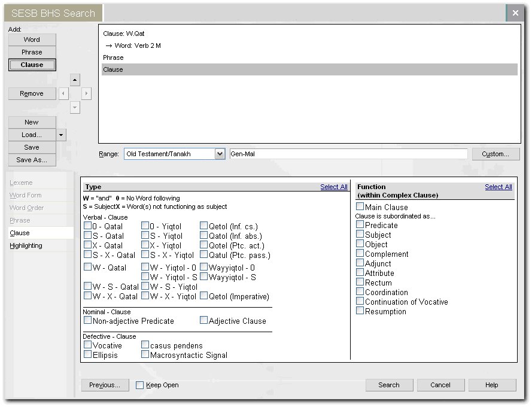This screenshot has height=407, width=532.
Task: Move selected item left with left arrow
Action: click(x=63, y=93)
